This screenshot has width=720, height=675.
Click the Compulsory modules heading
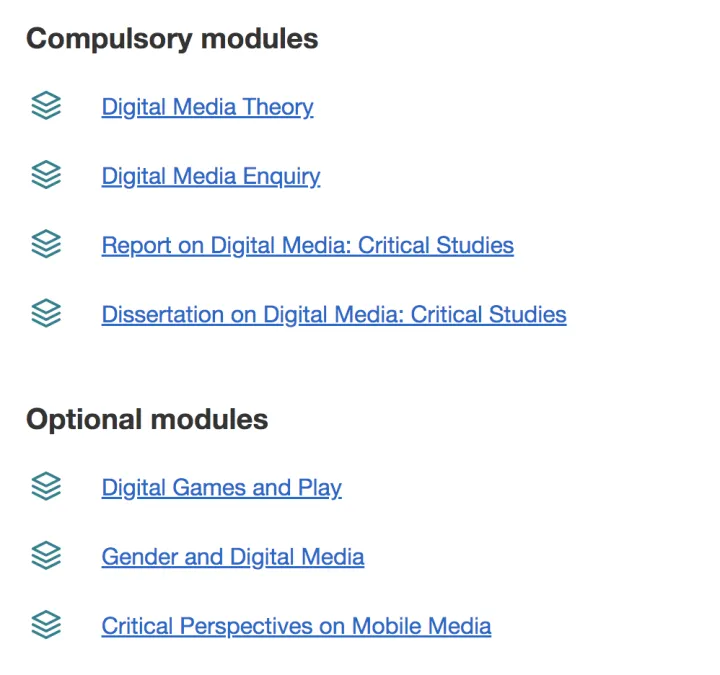tap(172, 39)
